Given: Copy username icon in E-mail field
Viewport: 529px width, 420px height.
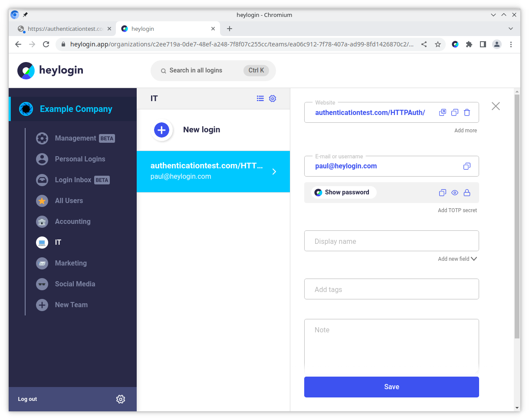Looking at the screenshot, I should coord(467,166).
